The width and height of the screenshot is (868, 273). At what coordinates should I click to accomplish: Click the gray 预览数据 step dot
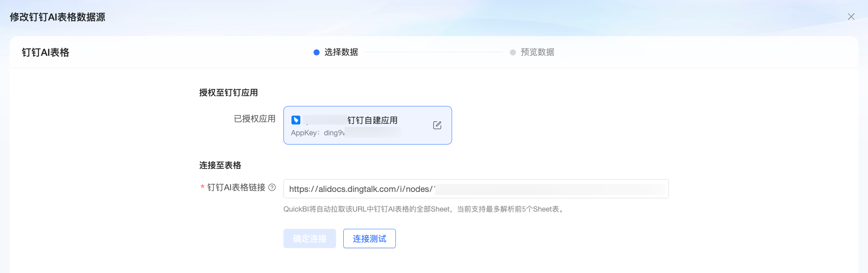tap(513, 52)
